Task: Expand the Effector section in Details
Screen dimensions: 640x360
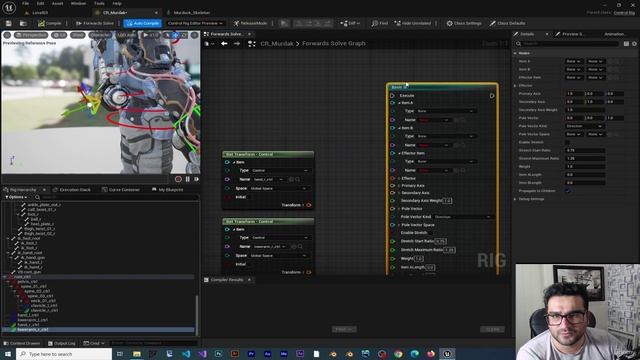Action: coord(515,85)
